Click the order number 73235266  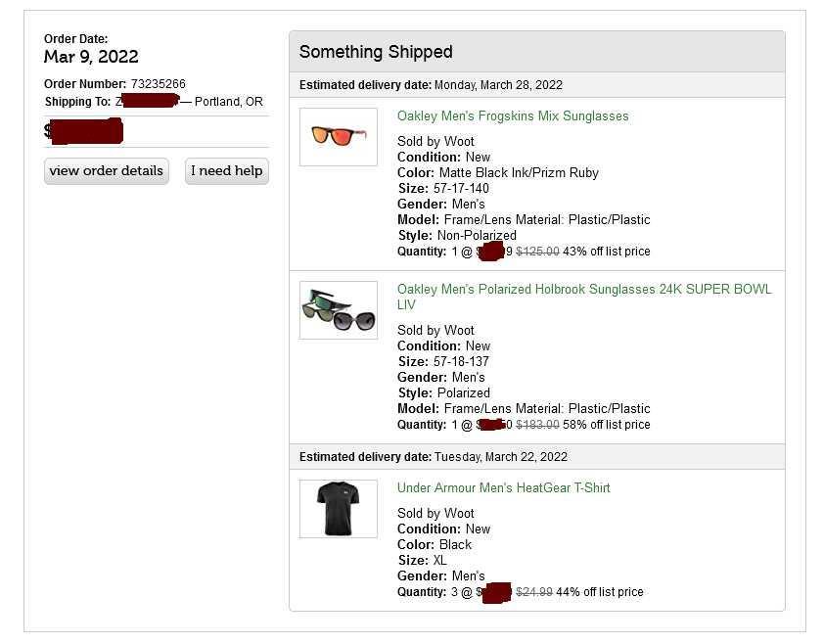pos(158,84)
